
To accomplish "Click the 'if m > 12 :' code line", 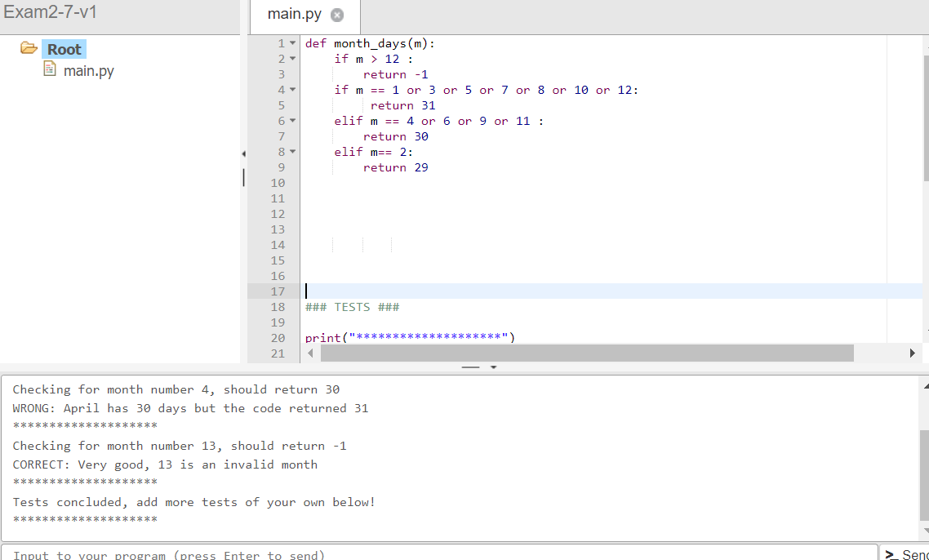I will pyautogui.click(x=373, y=59).
